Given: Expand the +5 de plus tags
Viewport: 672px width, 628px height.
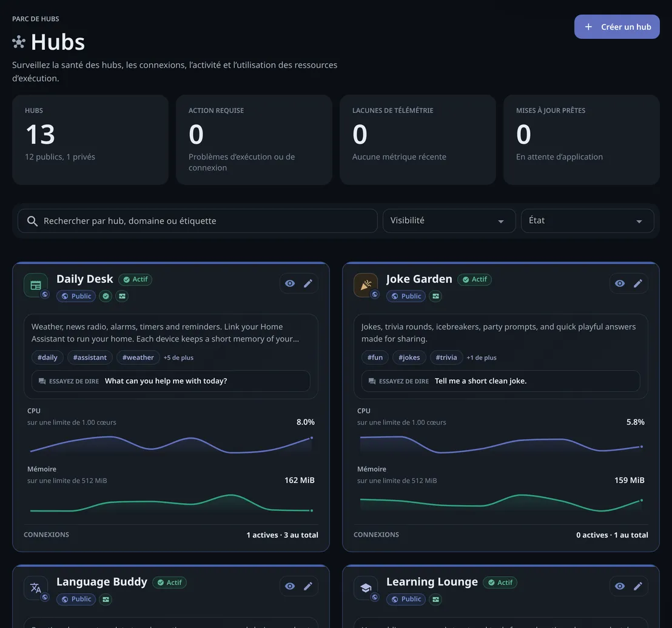Looking at the screenshot, I should click(178, 357).
